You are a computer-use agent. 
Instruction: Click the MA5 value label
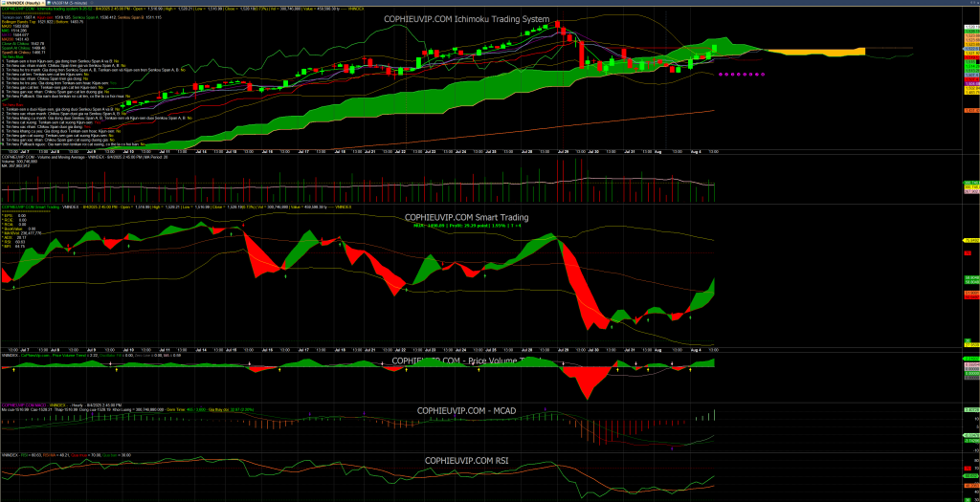click(14, 31)
